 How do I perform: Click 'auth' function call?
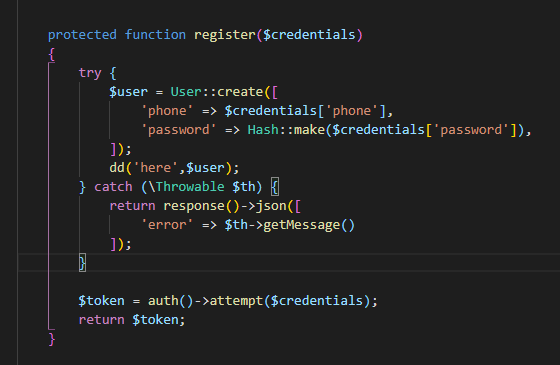(x=163, y=301)
